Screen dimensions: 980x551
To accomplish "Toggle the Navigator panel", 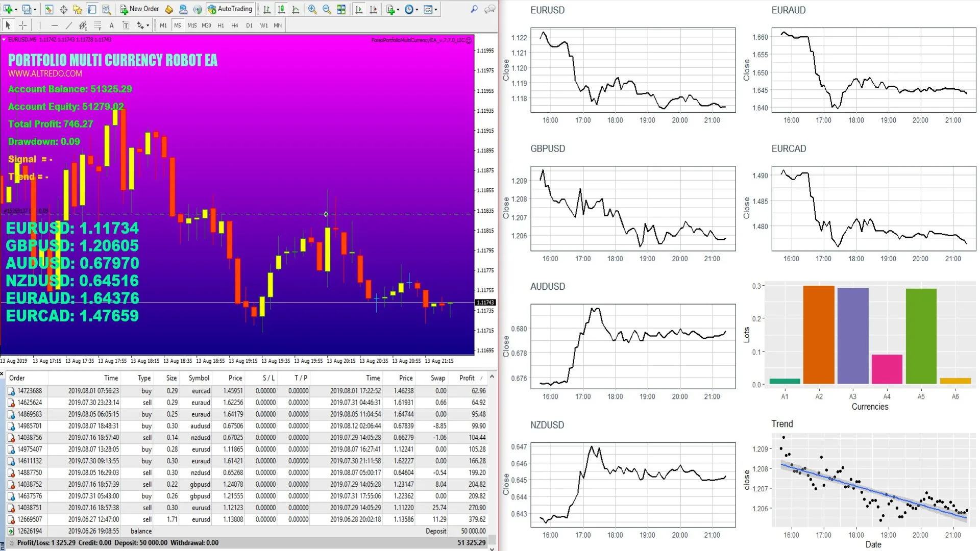I will [78, 9].
